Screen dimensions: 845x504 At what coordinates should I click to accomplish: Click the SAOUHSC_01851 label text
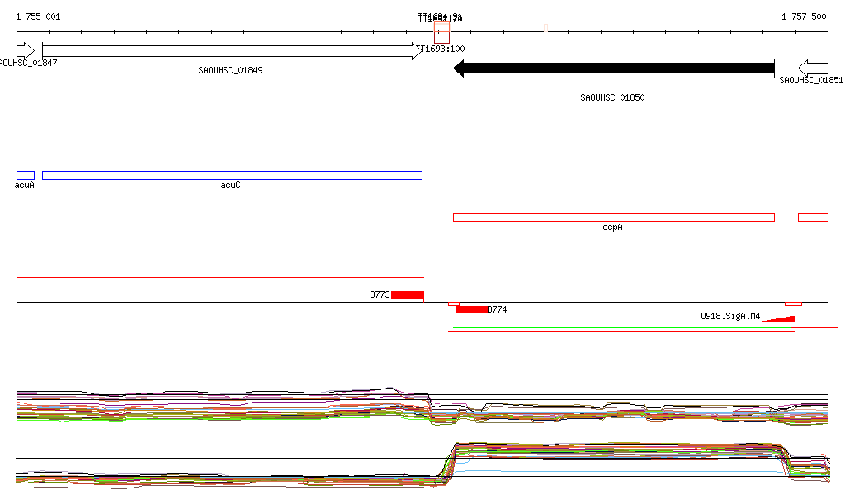811,80
